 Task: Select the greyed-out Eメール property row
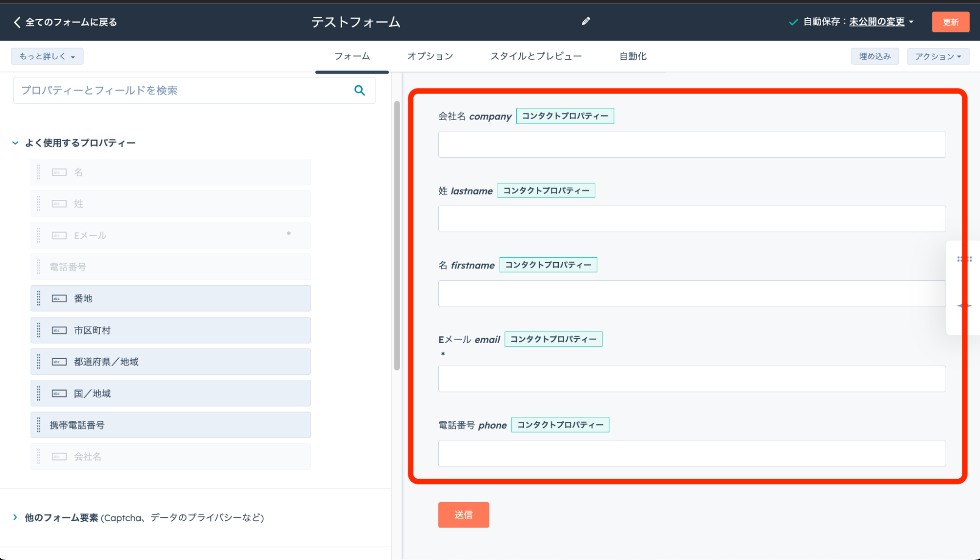click(171, 235)
